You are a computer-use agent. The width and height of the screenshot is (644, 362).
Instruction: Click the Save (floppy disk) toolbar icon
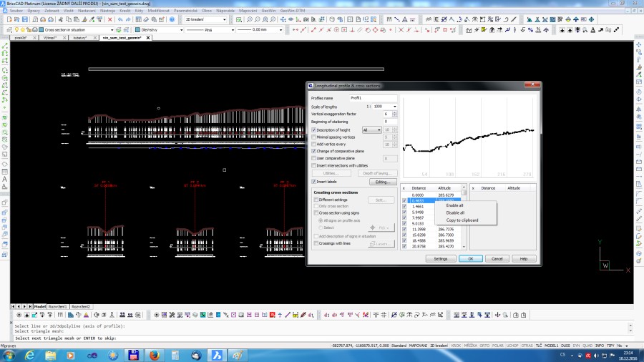coord(25,19)
